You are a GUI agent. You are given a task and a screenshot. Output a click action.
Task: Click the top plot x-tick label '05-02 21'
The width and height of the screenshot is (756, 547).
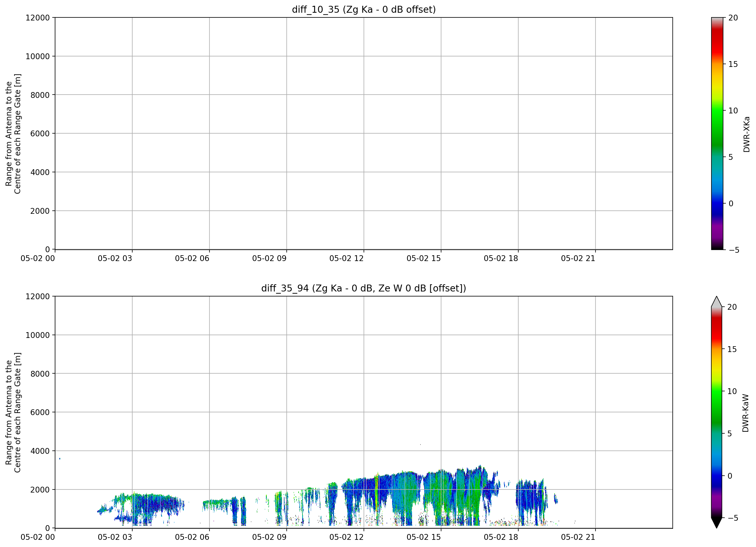(578, 259)
